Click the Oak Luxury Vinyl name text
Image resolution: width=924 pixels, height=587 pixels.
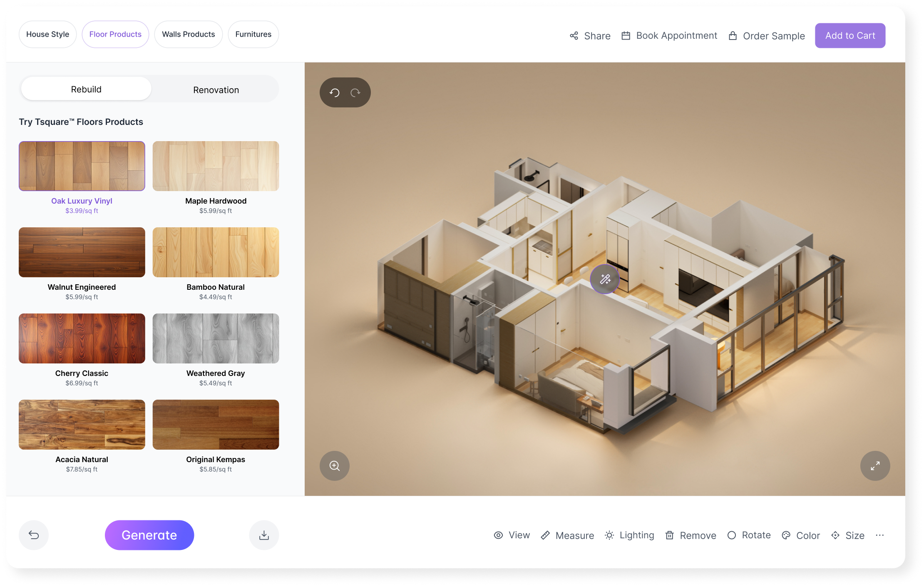coord(82,201)
